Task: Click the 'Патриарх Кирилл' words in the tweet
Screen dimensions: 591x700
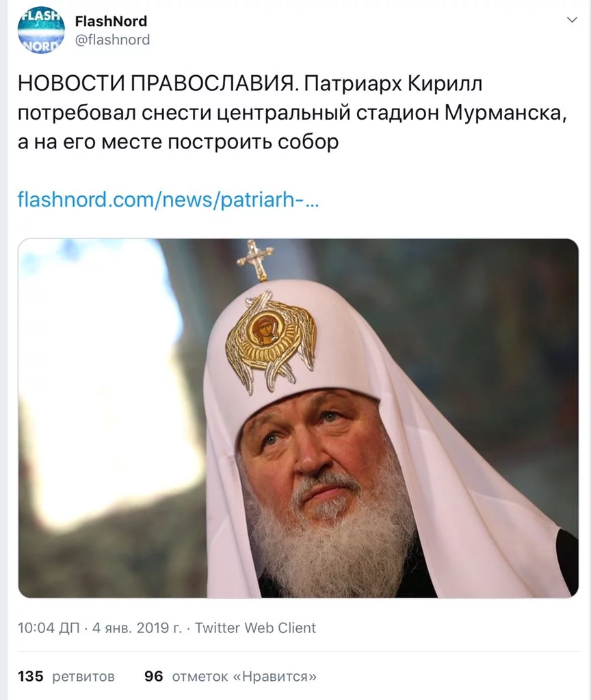Action: tap(393, 84)
